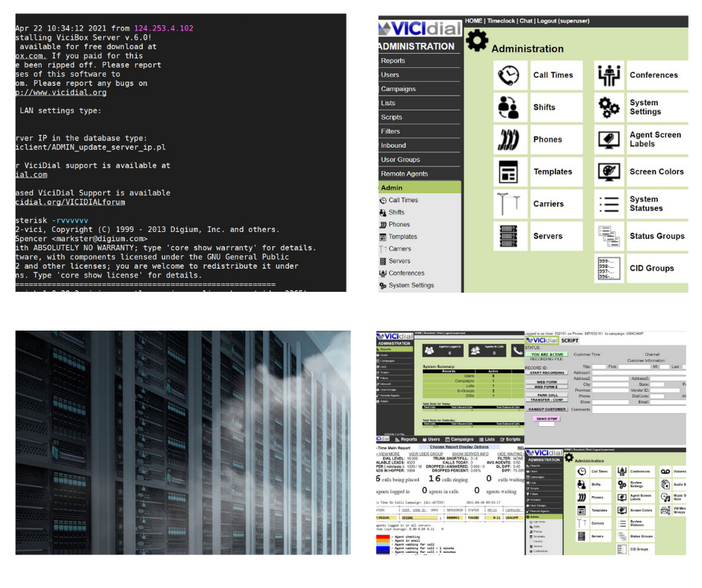Click the Voicemail tape icon in small collage
This screenshot has width=702, height=588.
point(665,471)
